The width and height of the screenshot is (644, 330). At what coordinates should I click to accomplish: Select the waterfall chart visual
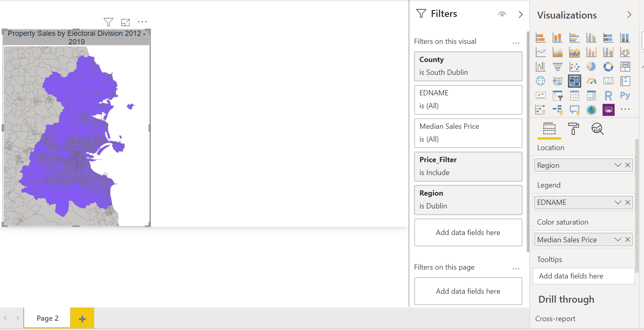point(541,66)
